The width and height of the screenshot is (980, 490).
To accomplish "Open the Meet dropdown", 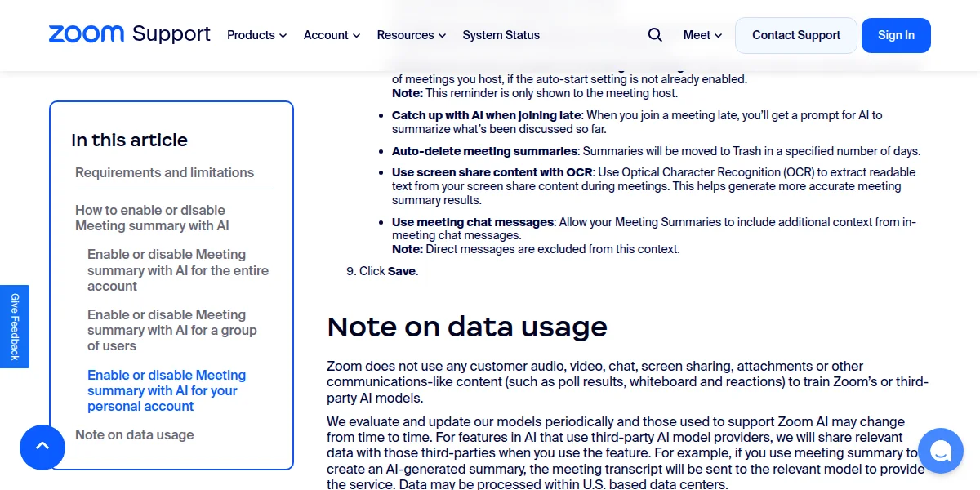I will pos(702,35).
